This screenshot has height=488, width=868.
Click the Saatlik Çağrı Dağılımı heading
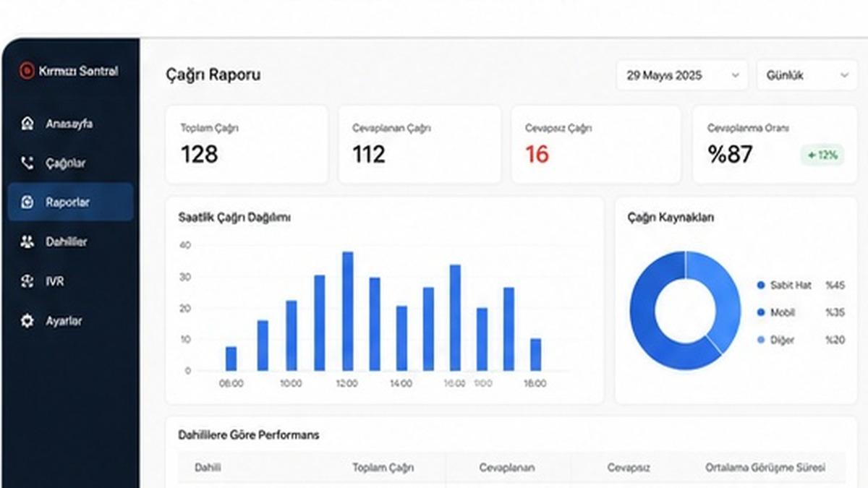tap(234, 217)
